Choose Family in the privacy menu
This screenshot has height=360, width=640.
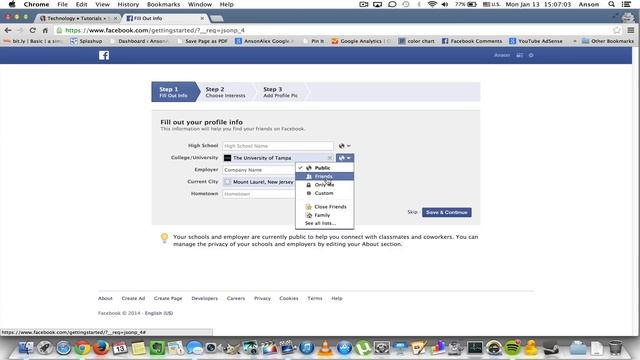pos(324,215)
